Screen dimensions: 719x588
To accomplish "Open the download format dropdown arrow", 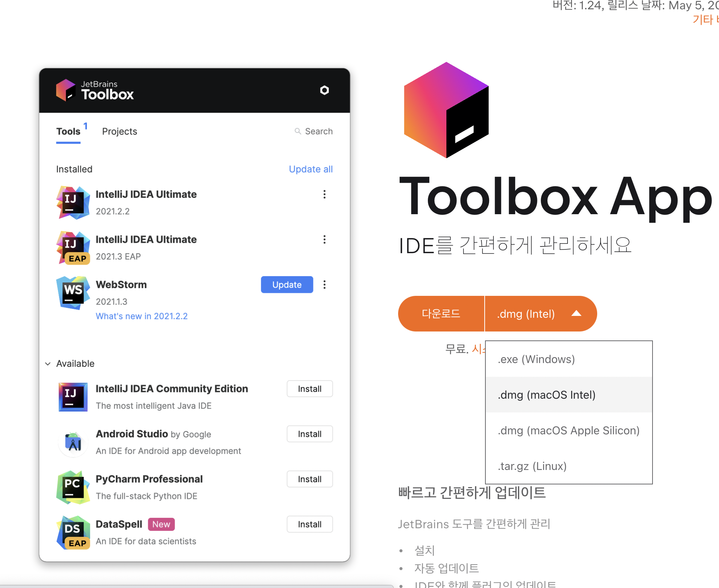I will click(x=576, y=314).
